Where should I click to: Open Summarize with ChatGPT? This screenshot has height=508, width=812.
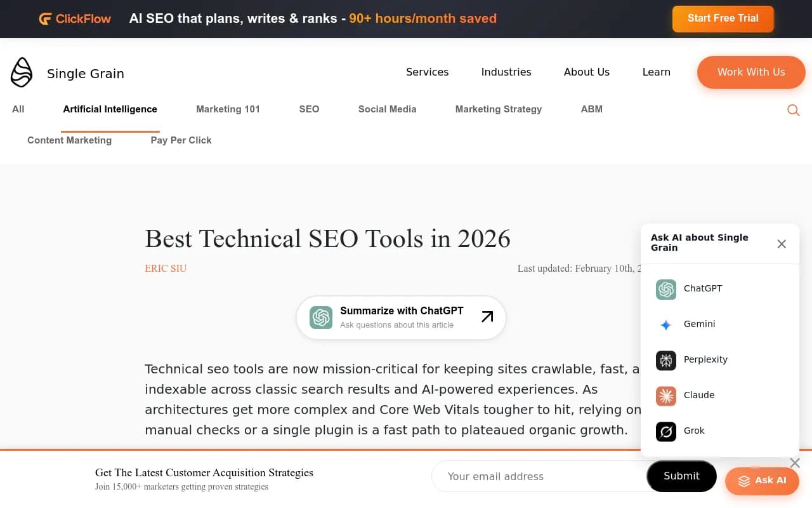(401, 317)
